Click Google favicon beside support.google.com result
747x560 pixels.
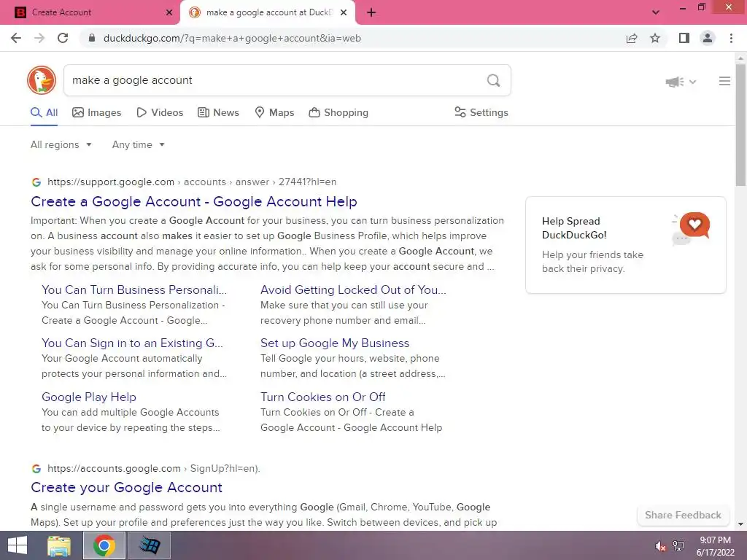(36, 182)
